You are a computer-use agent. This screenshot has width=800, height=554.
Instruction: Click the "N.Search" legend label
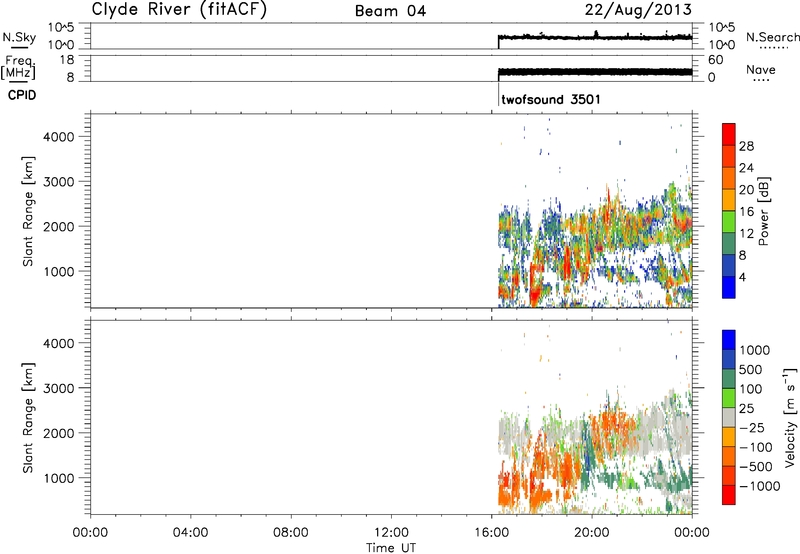click(772, 37)
